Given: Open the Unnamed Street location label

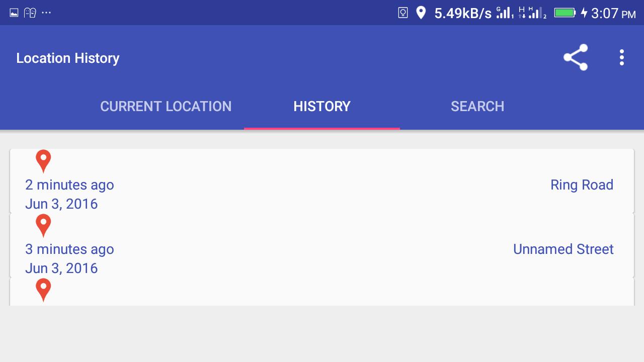Looking at the screenshot, I should pos(563,249).
